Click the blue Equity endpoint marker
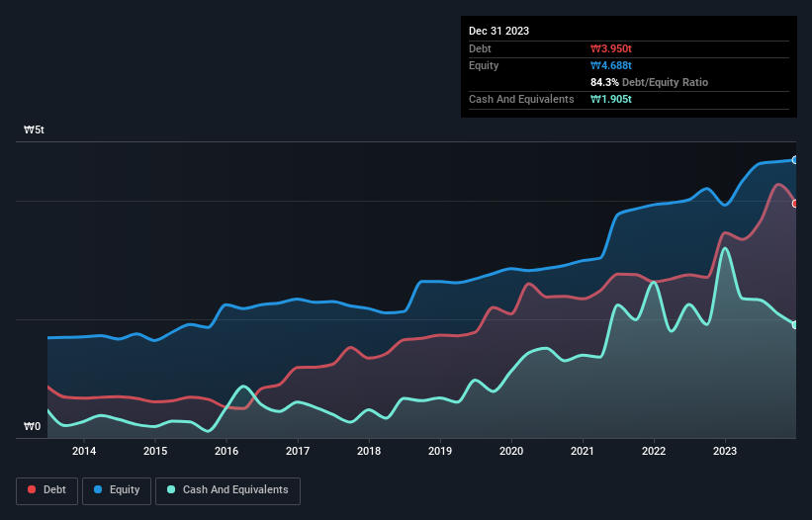 tap(795, 160)
